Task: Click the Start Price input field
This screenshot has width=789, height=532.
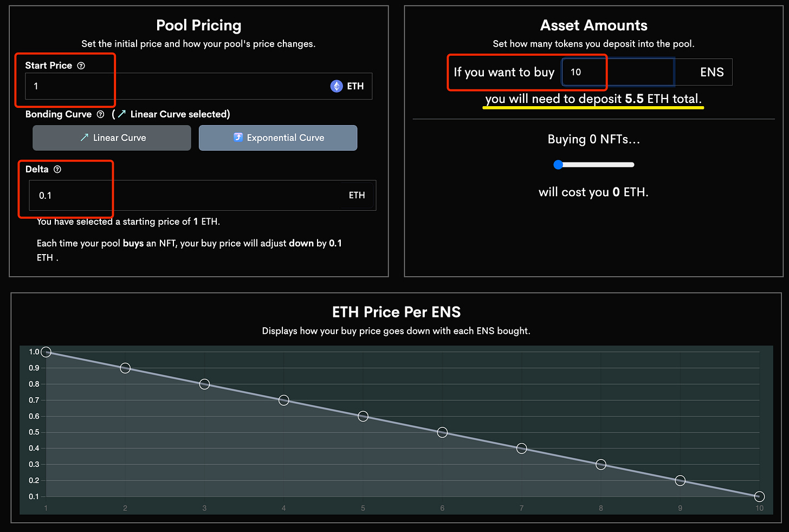Action: point(198,86)
